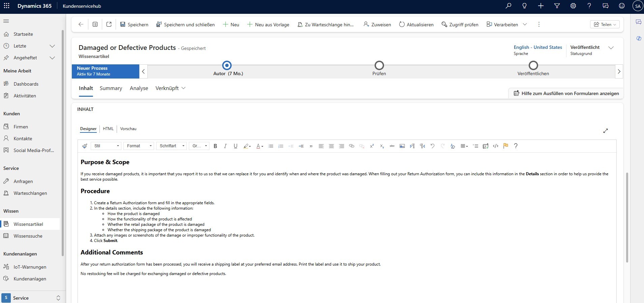Click the undo arrow in the editor

(432, 146)
